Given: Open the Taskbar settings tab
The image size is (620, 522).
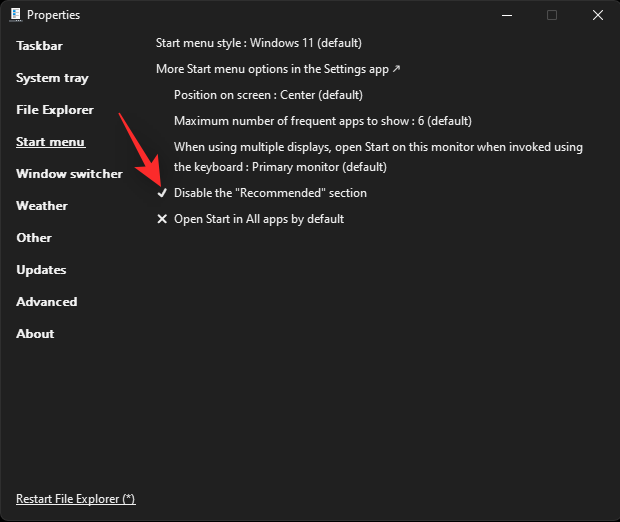Looking at the screenshot, I should [39, 46].
